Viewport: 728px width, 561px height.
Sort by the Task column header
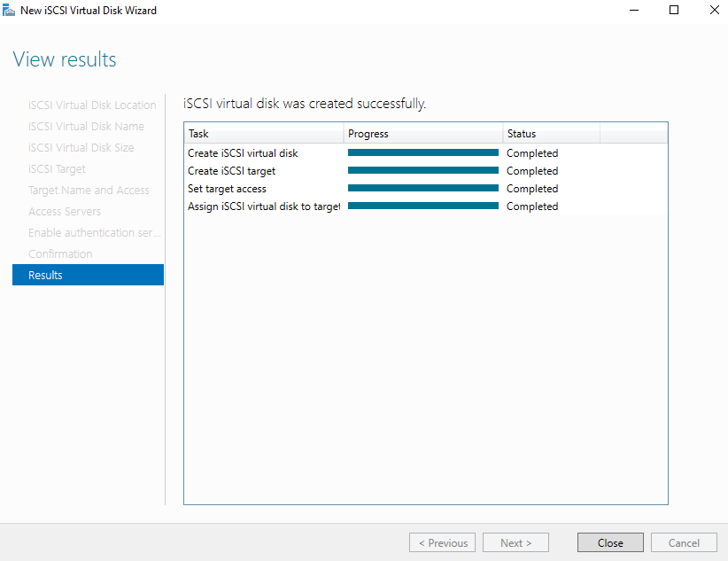click(264, 134)
